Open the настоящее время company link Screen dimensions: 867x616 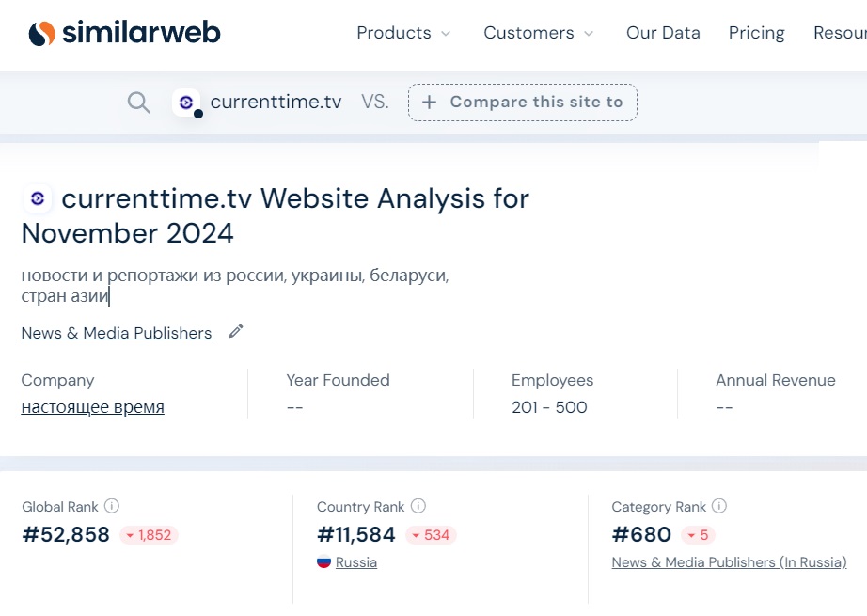pos(92,407)
